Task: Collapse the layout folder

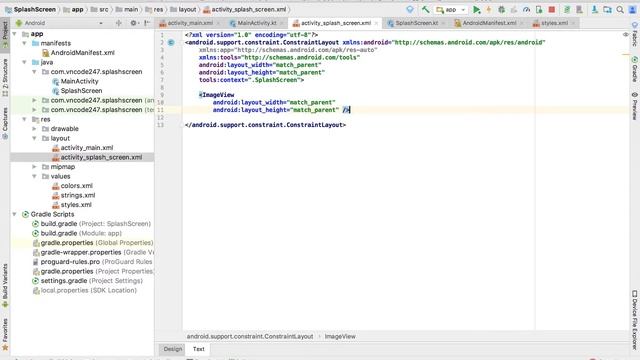Action: [x=35, y=138]
